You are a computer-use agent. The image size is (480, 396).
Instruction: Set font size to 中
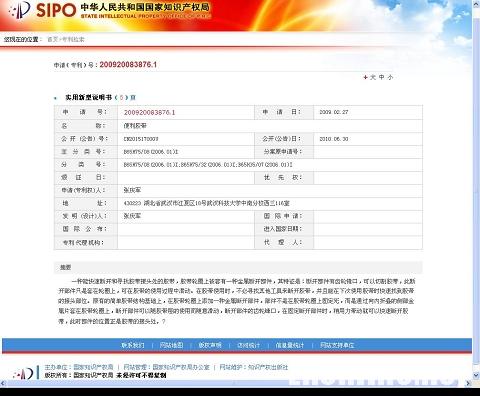tap(382, 77)
